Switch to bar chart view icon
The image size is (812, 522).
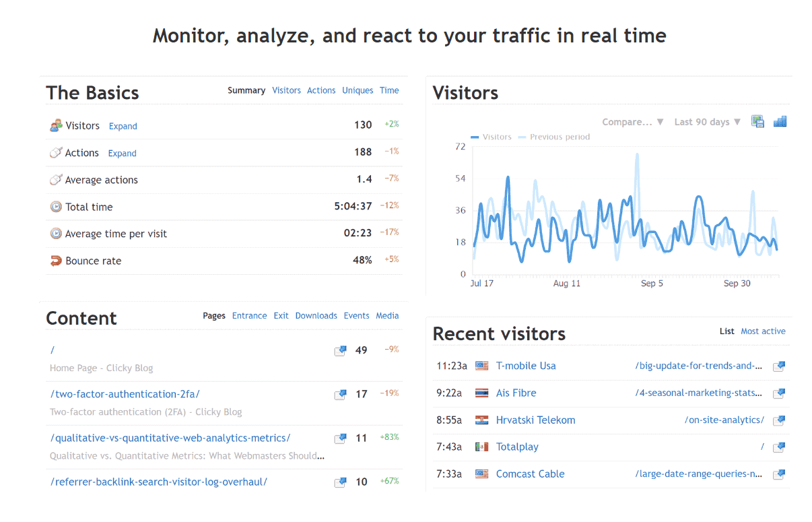780,121
